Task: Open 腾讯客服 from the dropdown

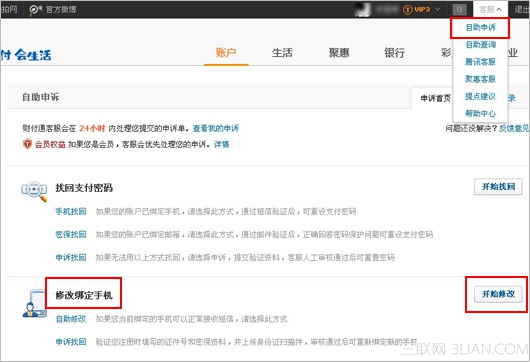Action: click(x=480, y=62)
